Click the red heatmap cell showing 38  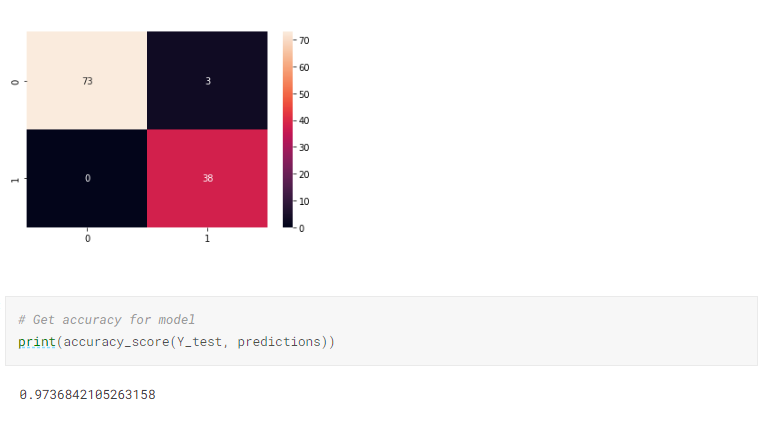click(207, 178)
